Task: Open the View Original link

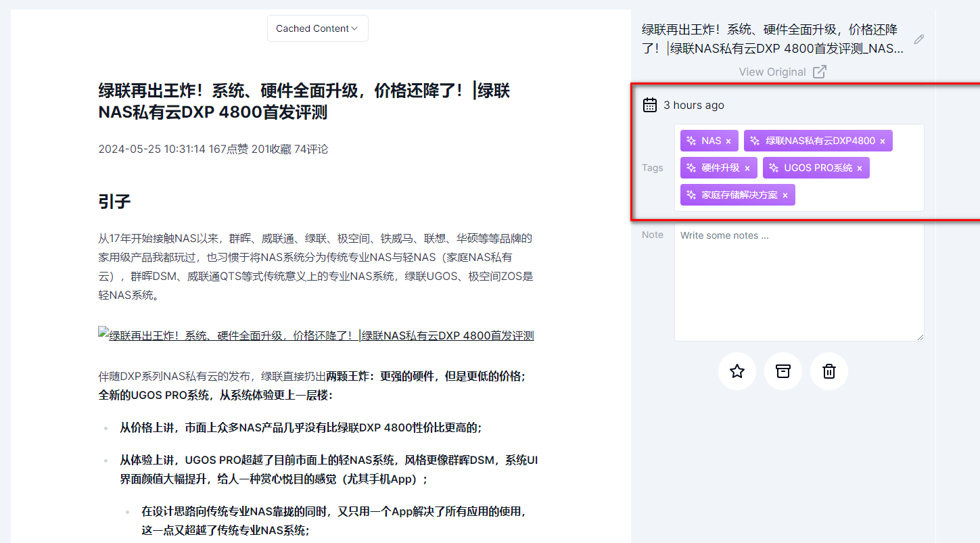Action: coord(782,72)
